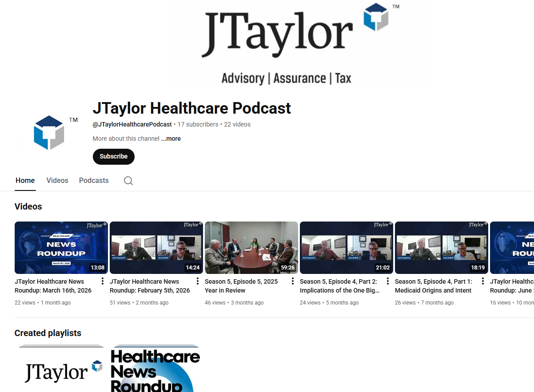The image size is (534, 392).
Task: Play the 21:02 Episode 4 Part 2 thumbnail
Action: 347,248
